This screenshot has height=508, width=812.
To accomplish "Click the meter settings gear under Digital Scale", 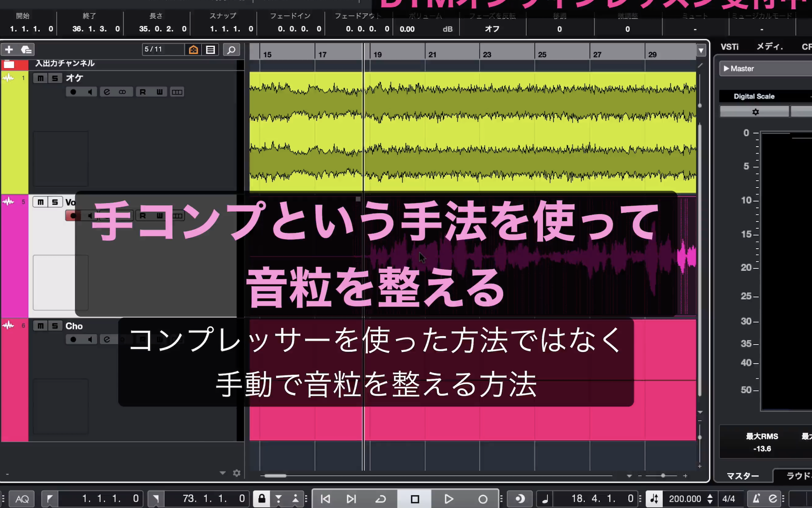I will 755,112.
